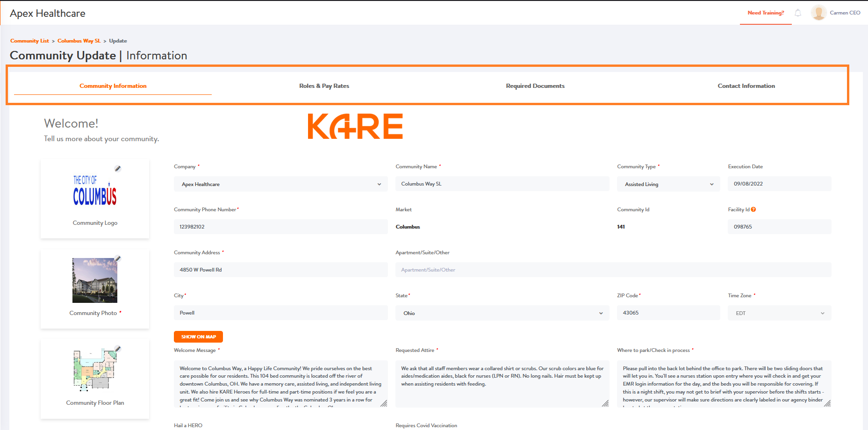Image resolution: width=868 pixels, height=430 pixels.
Task: Open the Need Training? link
Action: [766, 13]
